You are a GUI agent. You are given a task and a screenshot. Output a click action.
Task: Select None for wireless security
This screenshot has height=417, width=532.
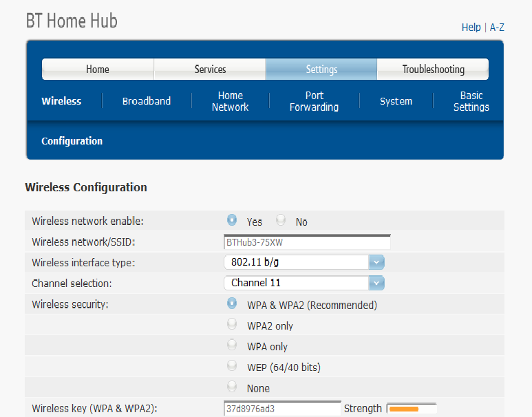point(232,387)
